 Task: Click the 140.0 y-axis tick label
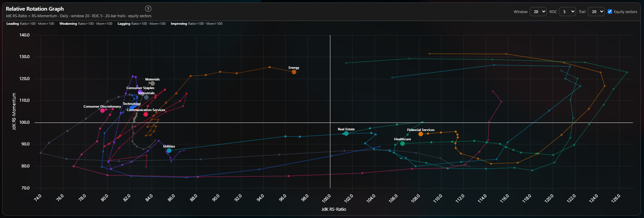[24, 35]
